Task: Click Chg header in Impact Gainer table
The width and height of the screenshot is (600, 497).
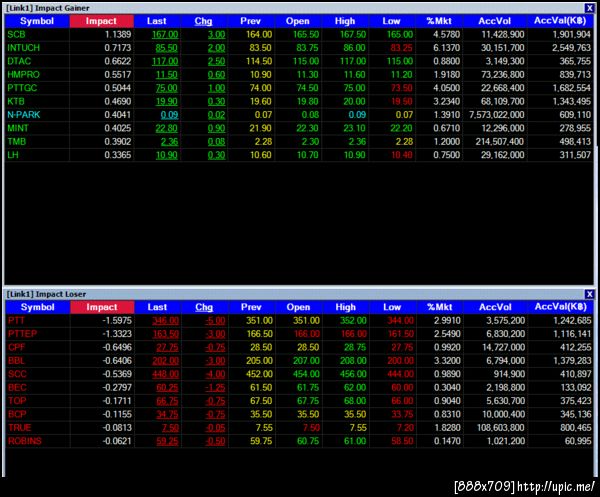Action: pos(204,21)
